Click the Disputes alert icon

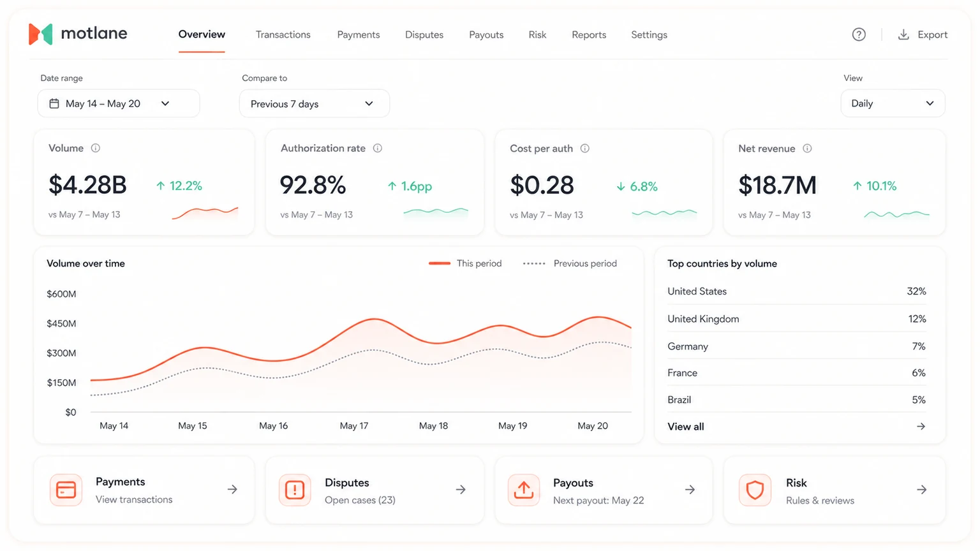(x=295, y=490)
